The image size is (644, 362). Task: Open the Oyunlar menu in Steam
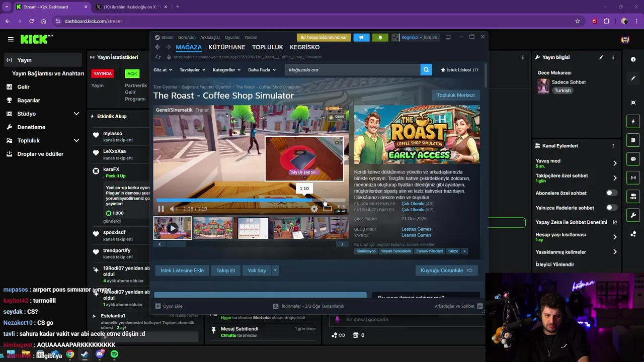tap(232, 37)
